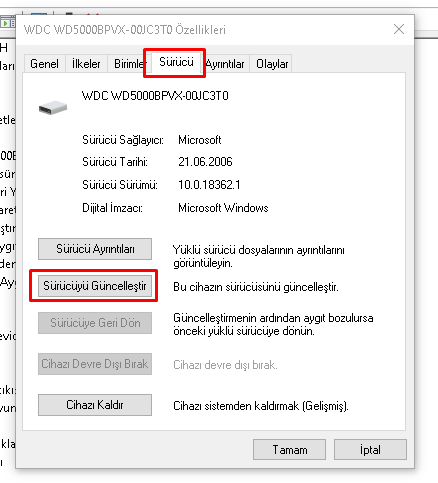Select the Microsoft driver provider value
The width and height of the screenshot is (438, 483).
click(200, 140)
